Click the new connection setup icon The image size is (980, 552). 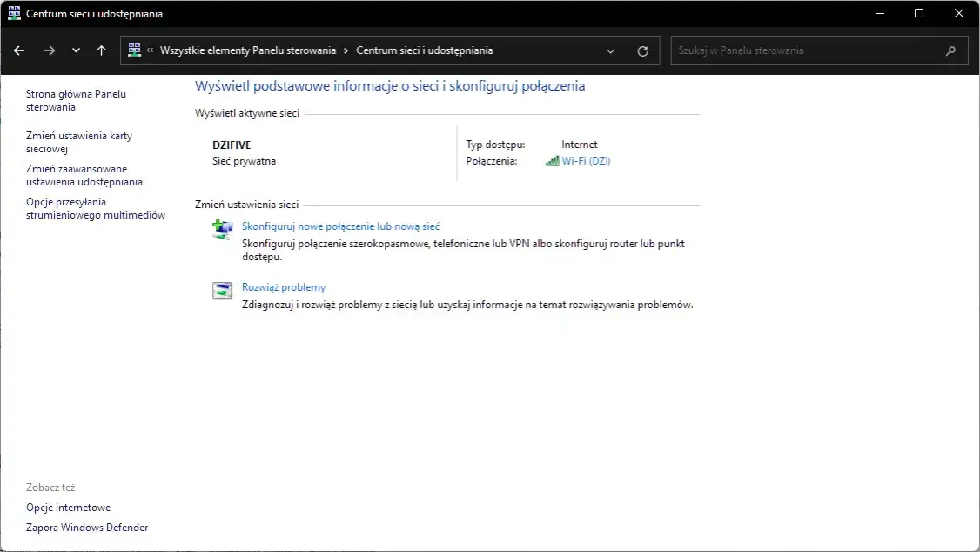pos(223,229)
